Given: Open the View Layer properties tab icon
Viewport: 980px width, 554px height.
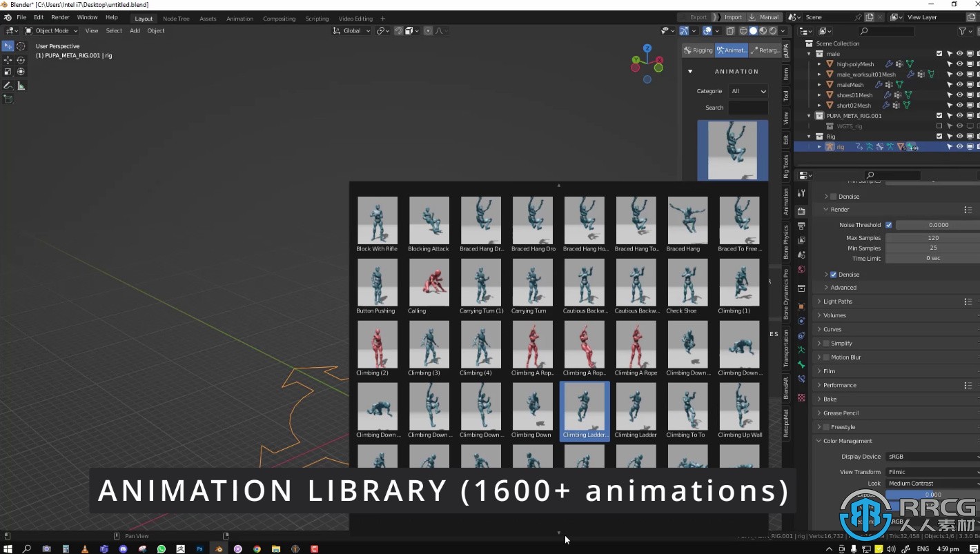Looking at the screenshot, I should (801, 240).
